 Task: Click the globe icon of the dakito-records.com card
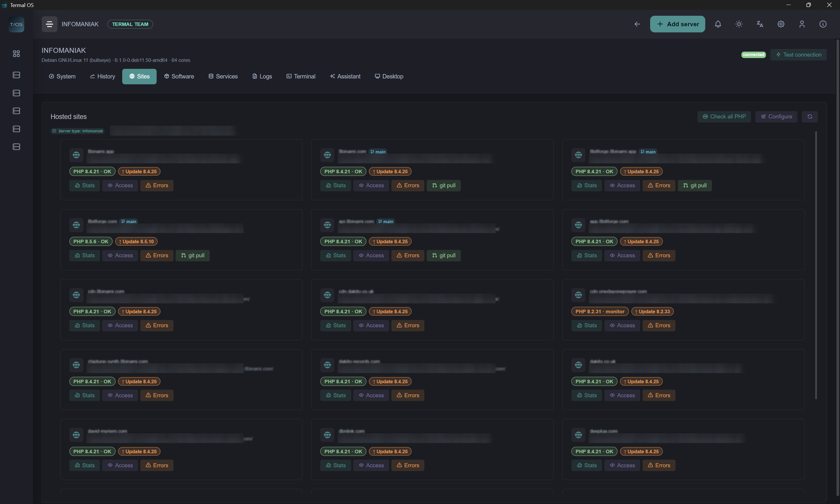pos(327,365)
